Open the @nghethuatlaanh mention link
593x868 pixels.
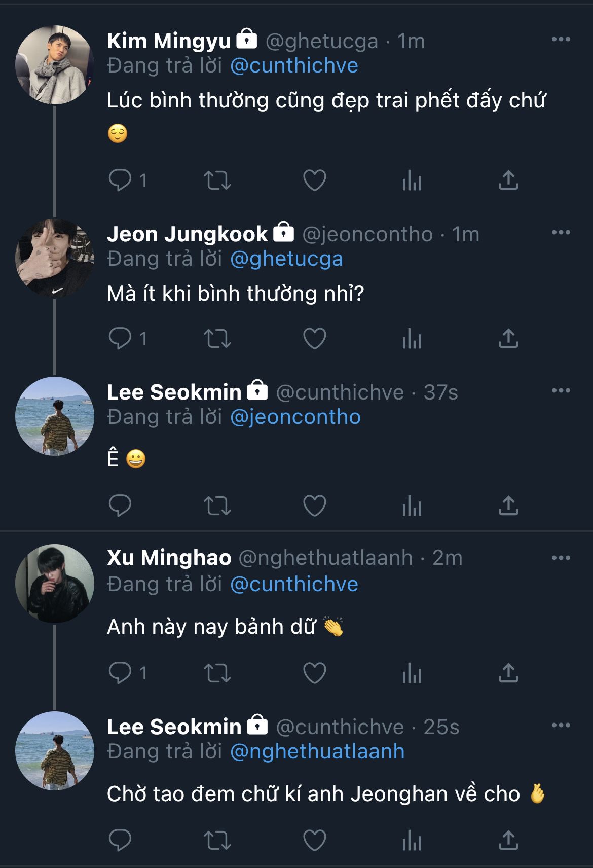pyautogui.click(x=317, y=751)
